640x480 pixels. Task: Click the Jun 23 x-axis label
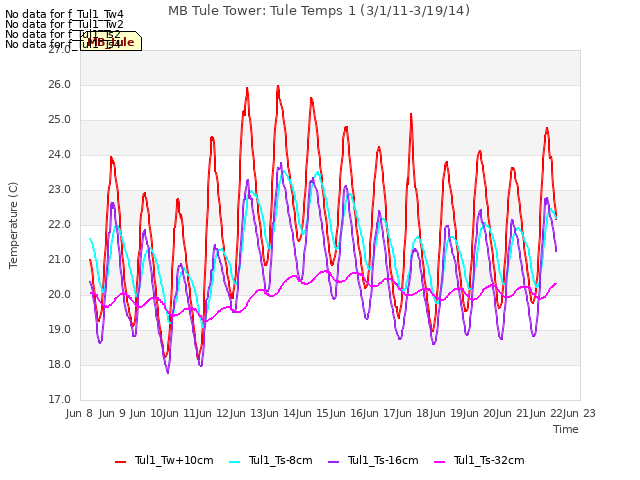579,413
